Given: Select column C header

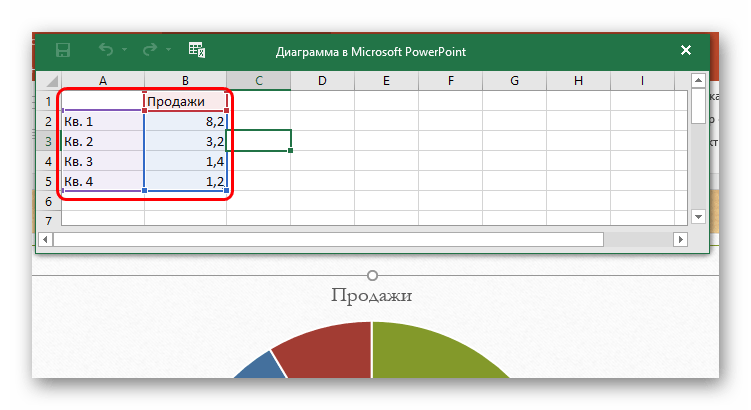Looking at the screenshot, I should coord(259,80).
